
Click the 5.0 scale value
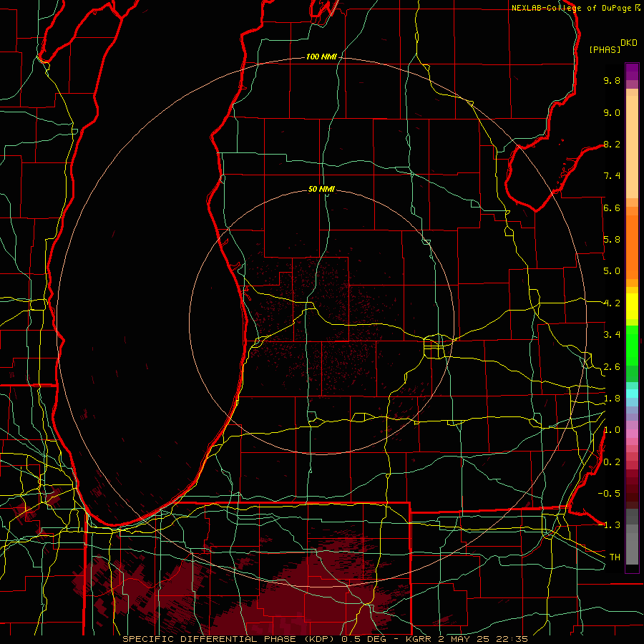[x=612, y=271]
